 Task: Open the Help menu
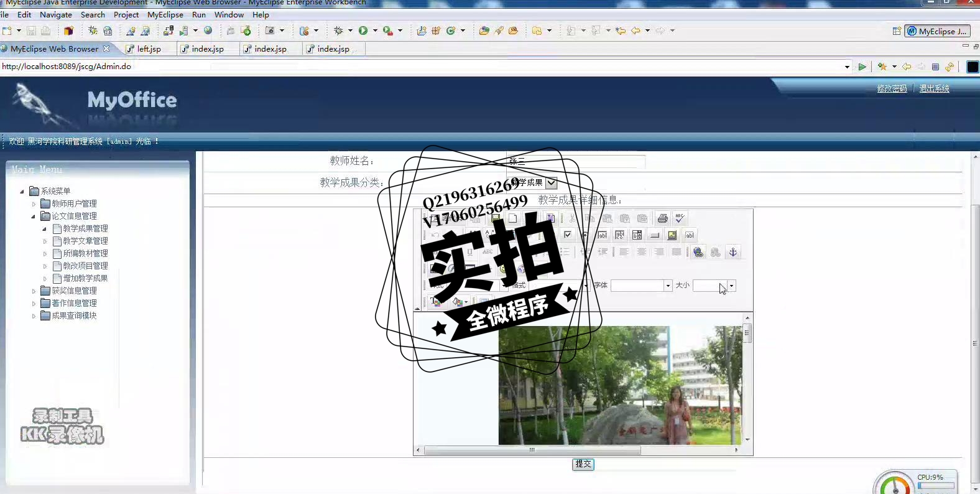coord(261,14)
